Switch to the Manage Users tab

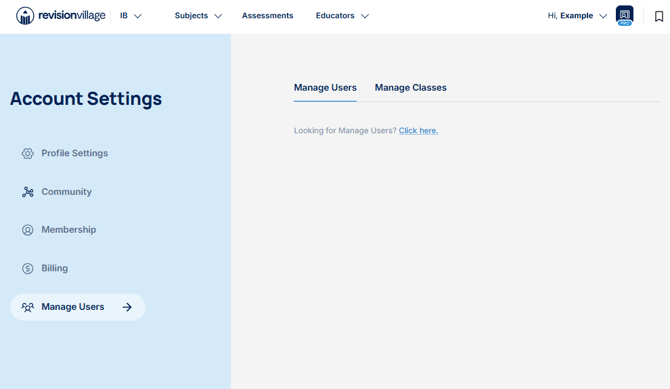click(x=325, y=88)
